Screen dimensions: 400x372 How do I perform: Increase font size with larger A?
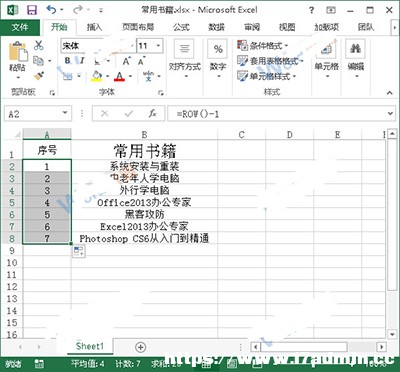(126, 61)
